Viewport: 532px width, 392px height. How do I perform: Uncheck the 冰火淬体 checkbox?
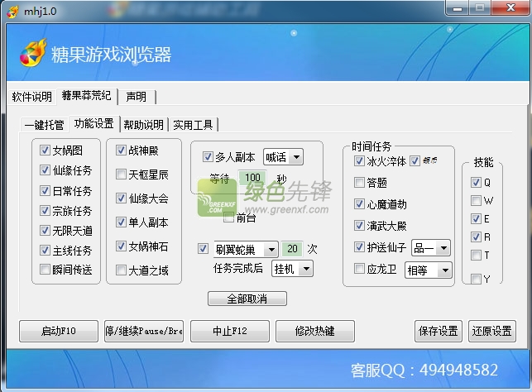(x=359, y=160)
